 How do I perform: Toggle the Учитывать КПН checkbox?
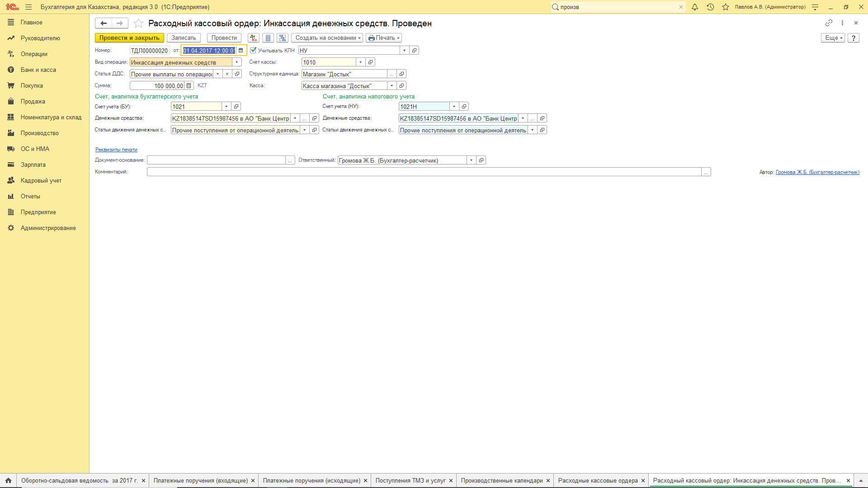[x=253, y=50]
